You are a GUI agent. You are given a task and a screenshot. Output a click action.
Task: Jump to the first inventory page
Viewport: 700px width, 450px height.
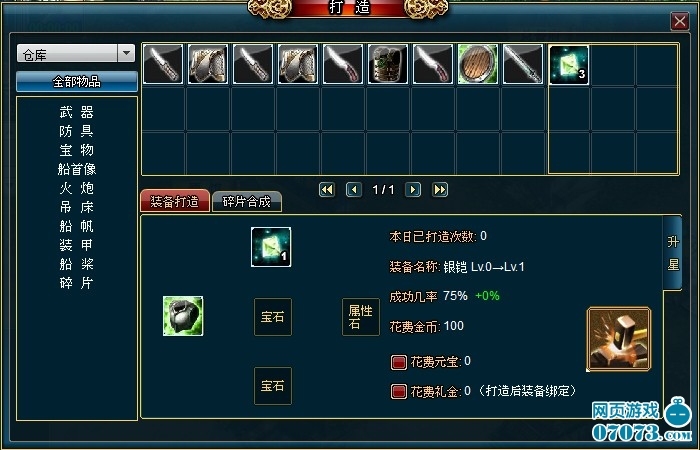(x=327, y=190)
